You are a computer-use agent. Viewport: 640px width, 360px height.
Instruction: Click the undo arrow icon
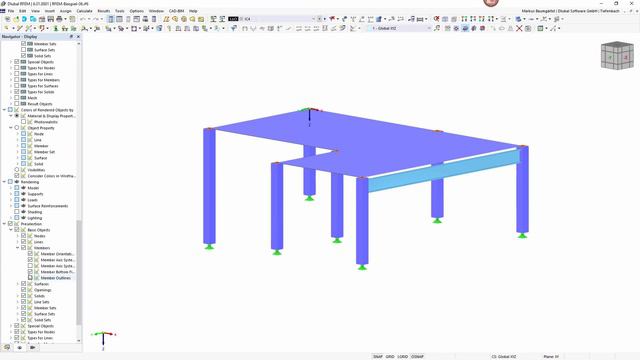click(83, 19)
